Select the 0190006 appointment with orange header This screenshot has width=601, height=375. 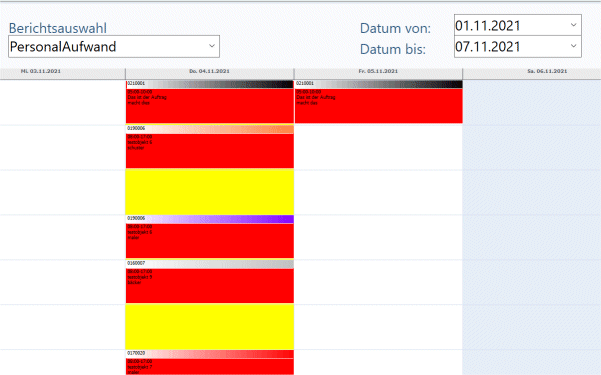pyautogui.click(x=210, y=147)
